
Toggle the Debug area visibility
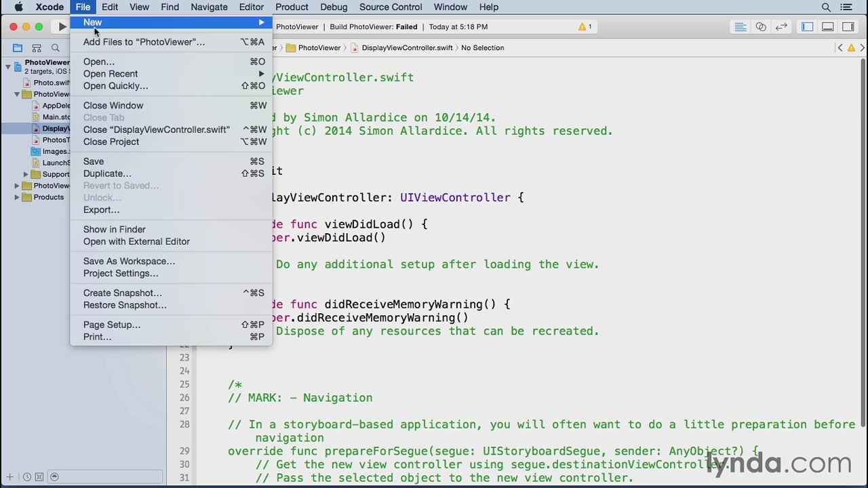pyautogui.click(x=827, y=26)
